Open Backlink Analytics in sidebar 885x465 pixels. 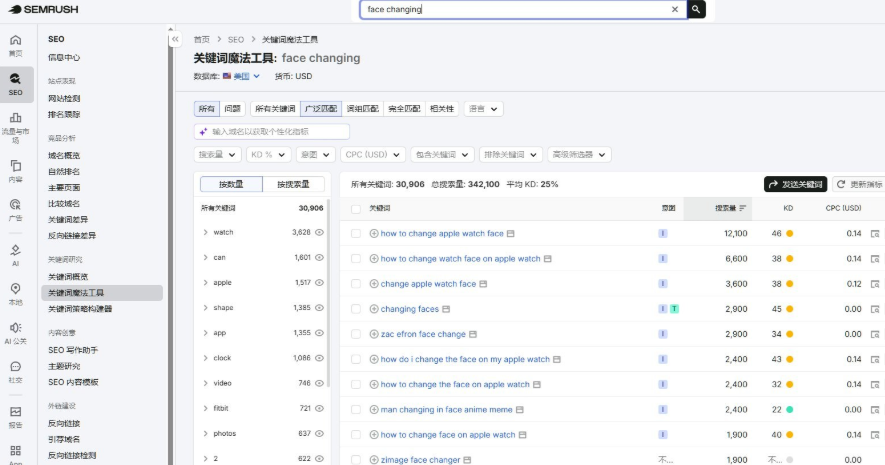point(64,423)
